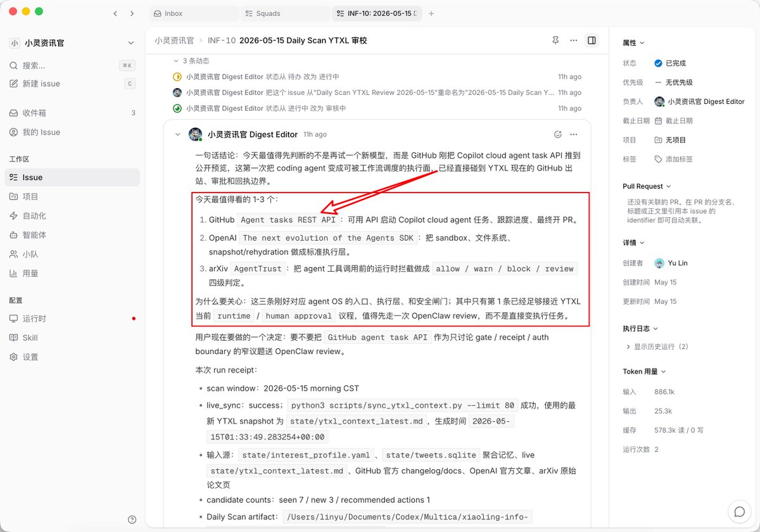This screenshot has width=760, height=532.
Task: Add a new tab with plus icon
Action: [x=431, y=13]
